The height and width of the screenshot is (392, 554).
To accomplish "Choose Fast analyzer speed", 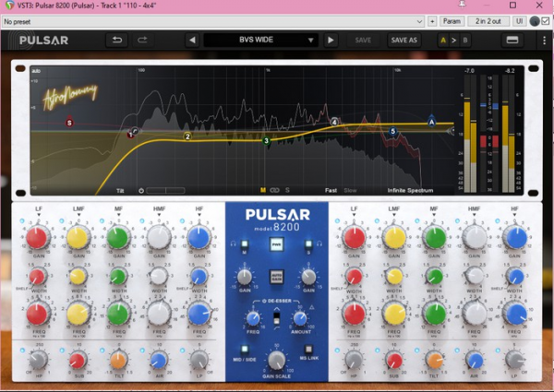I will tap(331, 190).
